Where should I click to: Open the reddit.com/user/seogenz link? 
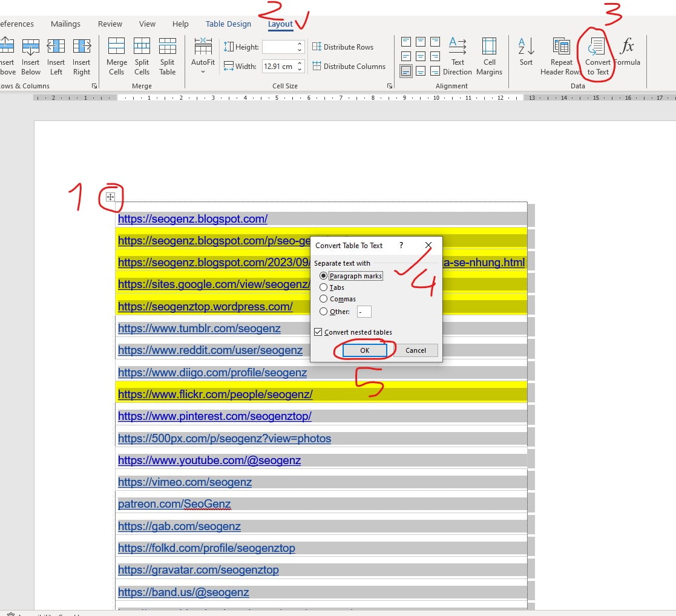[x=211, y=350]
